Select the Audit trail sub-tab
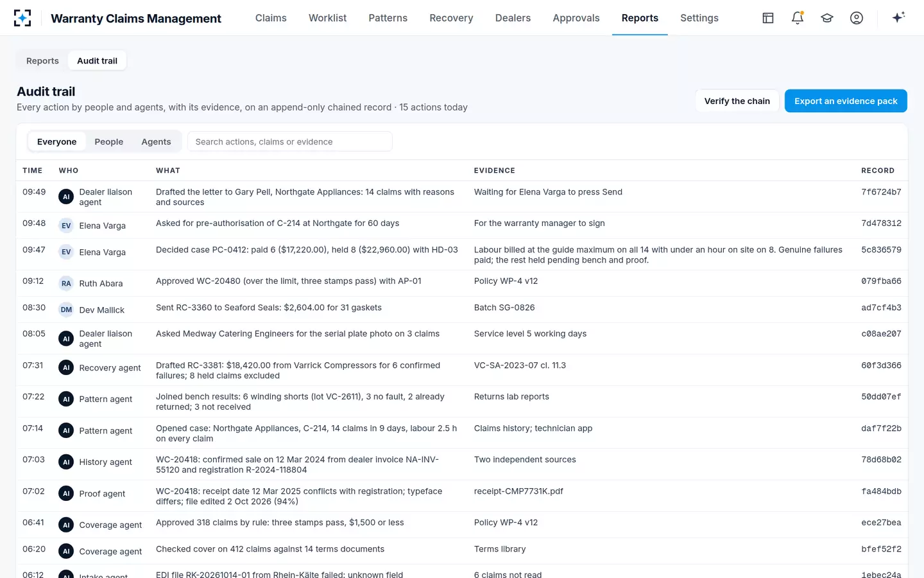The image size is (924, 578). tap(97, 60)
